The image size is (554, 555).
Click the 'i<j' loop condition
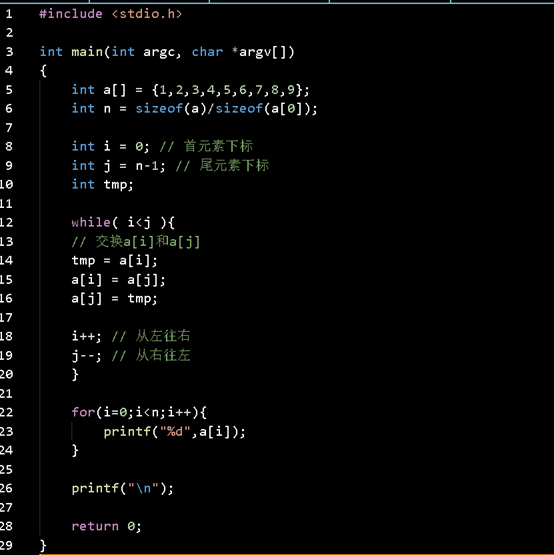pyautogui.click(x=139, y=223)
